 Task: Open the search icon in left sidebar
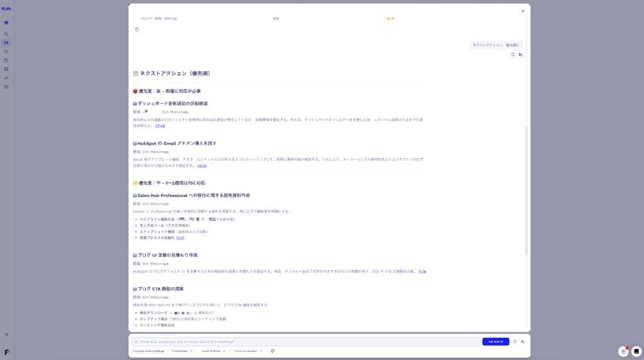tap(6, 34)
